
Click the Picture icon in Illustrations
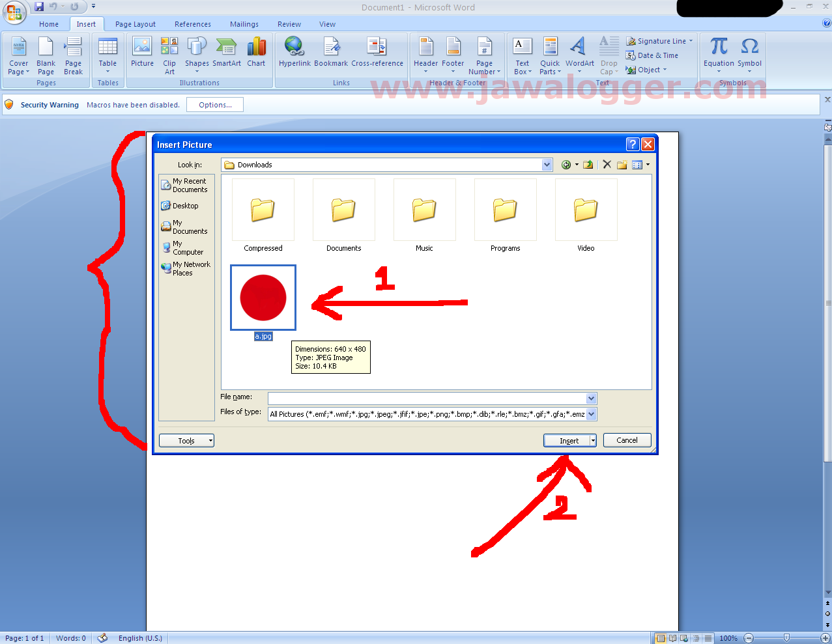(142, 51)
